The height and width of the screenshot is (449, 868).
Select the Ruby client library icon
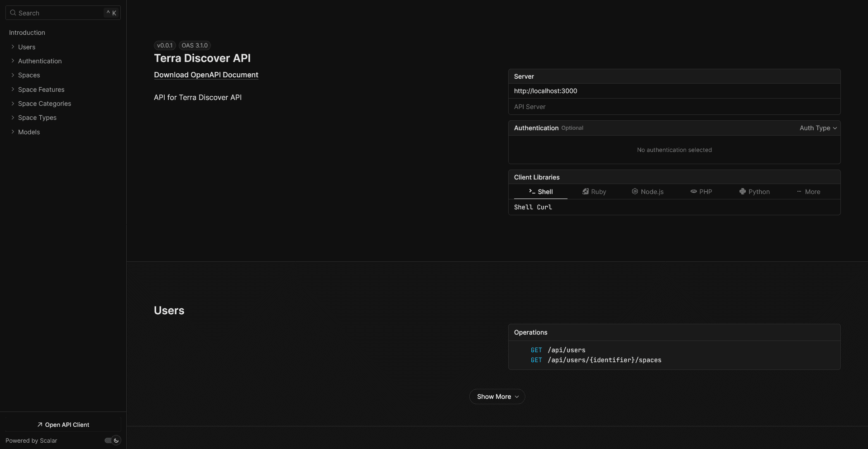[586, 192]
